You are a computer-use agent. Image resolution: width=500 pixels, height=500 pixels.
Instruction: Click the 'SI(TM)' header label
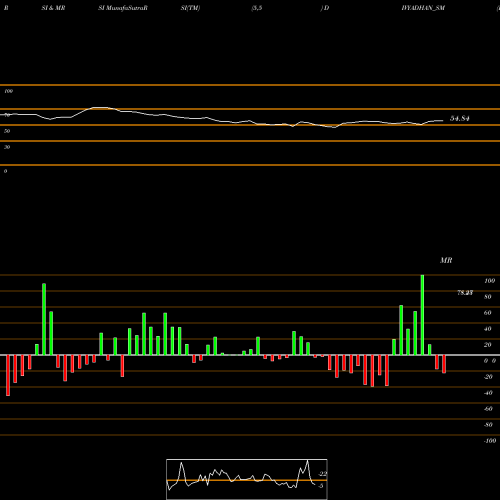[x=190, y=8]
